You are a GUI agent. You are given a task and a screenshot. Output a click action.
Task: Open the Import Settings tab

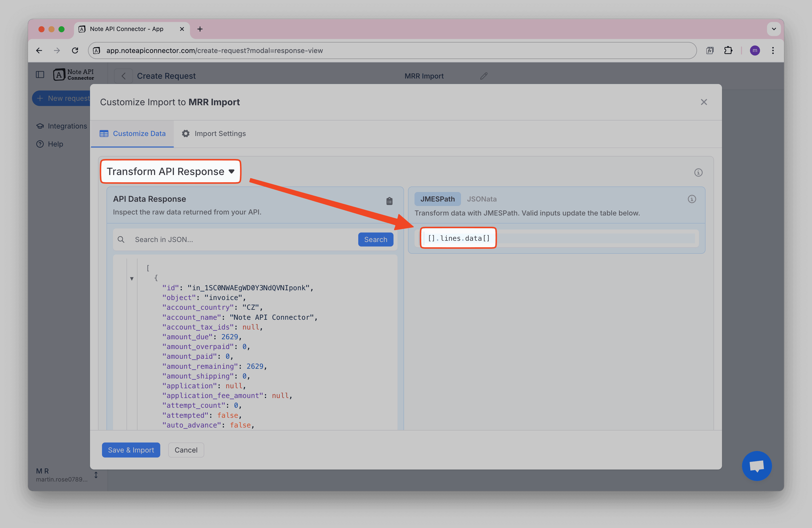[213, 133]
